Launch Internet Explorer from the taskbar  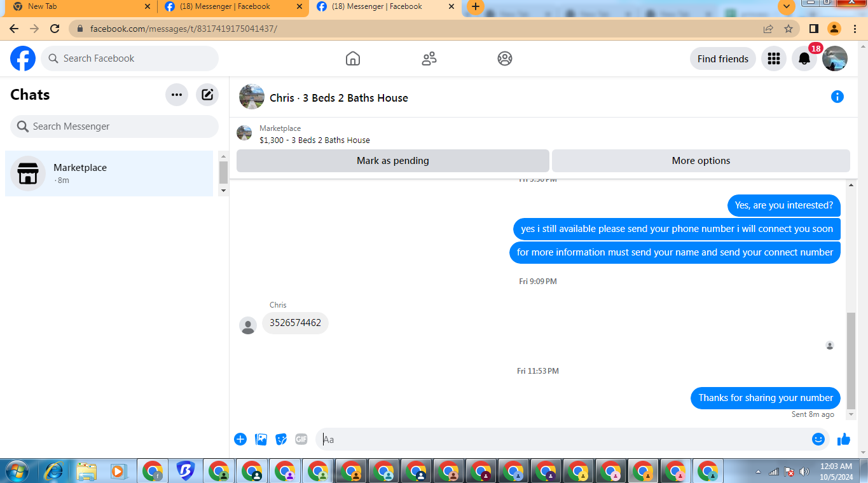[x=53, y=472]
